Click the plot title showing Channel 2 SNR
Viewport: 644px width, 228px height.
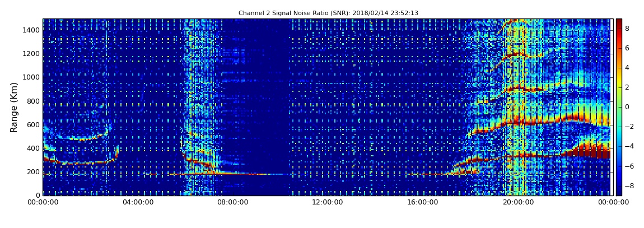pyautogui.click(x=328, y=13)
